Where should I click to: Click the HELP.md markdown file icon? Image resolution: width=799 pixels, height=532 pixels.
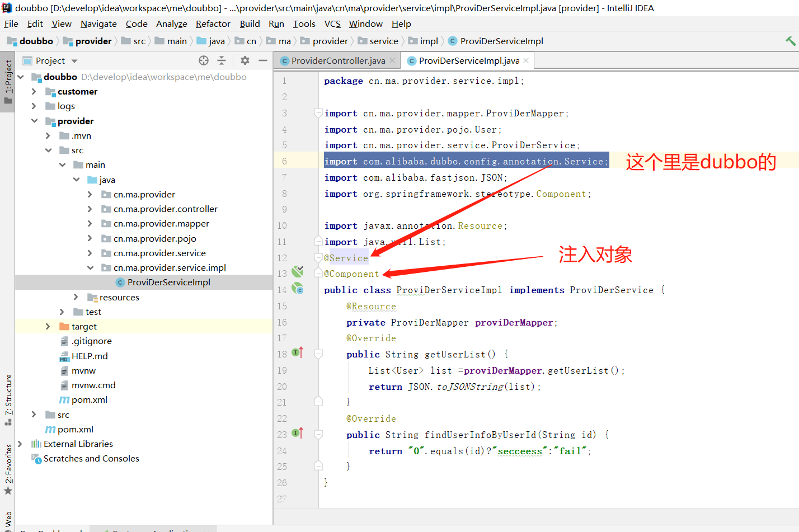click(64, 356)
